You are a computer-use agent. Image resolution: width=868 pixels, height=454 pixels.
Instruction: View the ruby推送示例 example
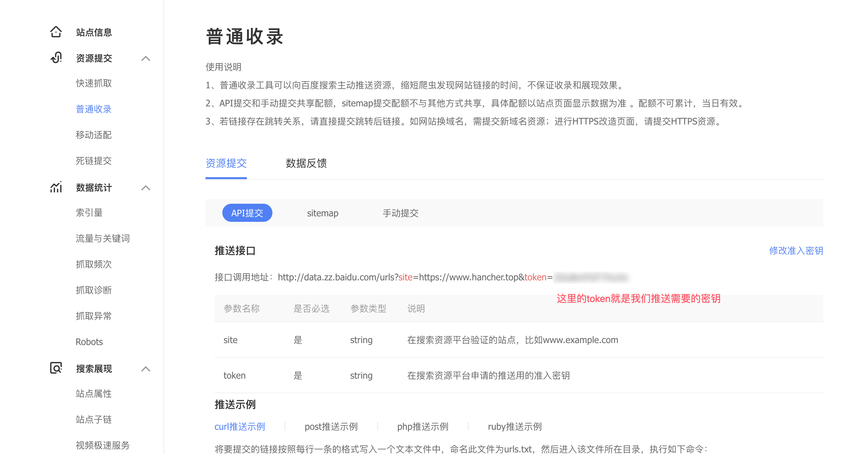coord(514,427)
